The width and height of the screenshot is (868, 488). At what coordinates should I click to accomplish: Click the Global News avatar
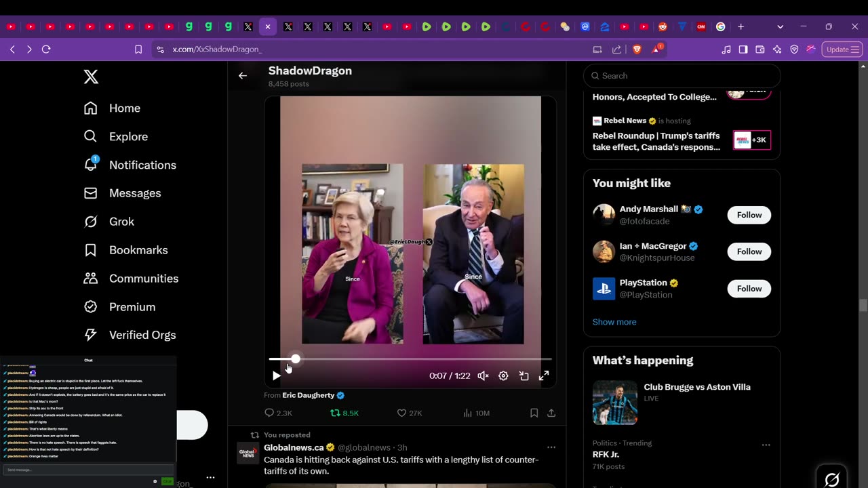[248, 453]
